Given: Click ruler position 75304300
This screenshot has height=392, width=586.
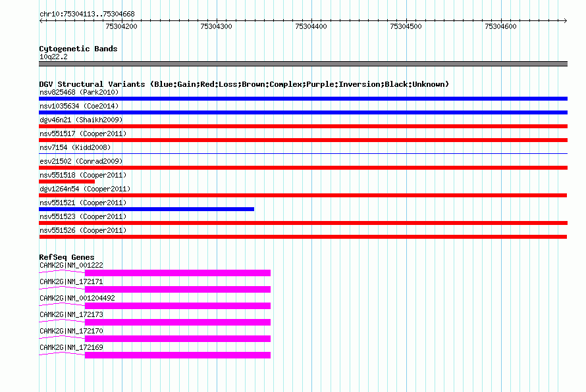Looking at the screenshot, I should pos(217,26).
